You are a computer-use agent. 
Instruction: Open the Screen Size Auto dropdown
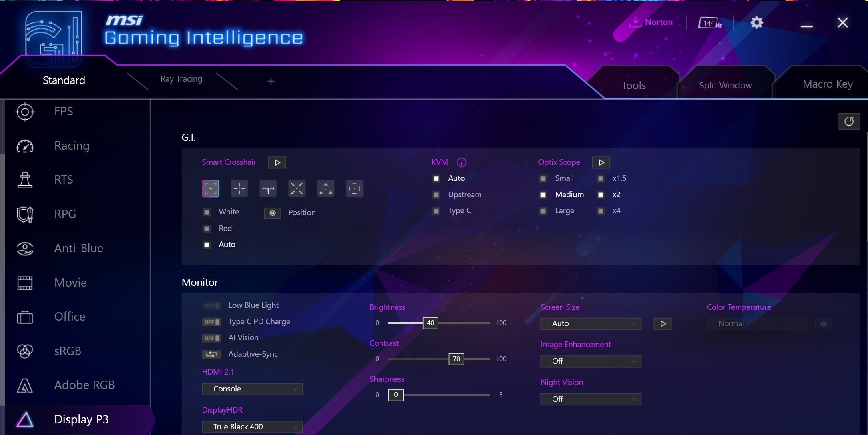click(591, 324)
